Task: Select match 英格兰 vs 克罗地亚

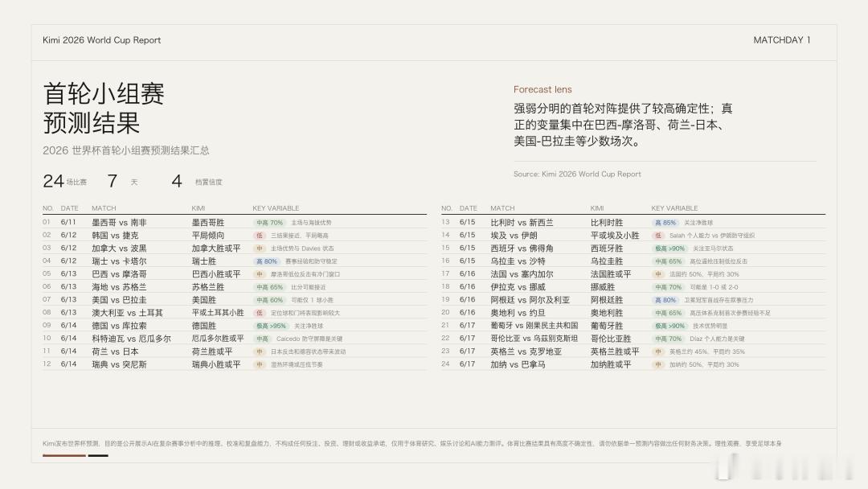Action: [526, 351]
